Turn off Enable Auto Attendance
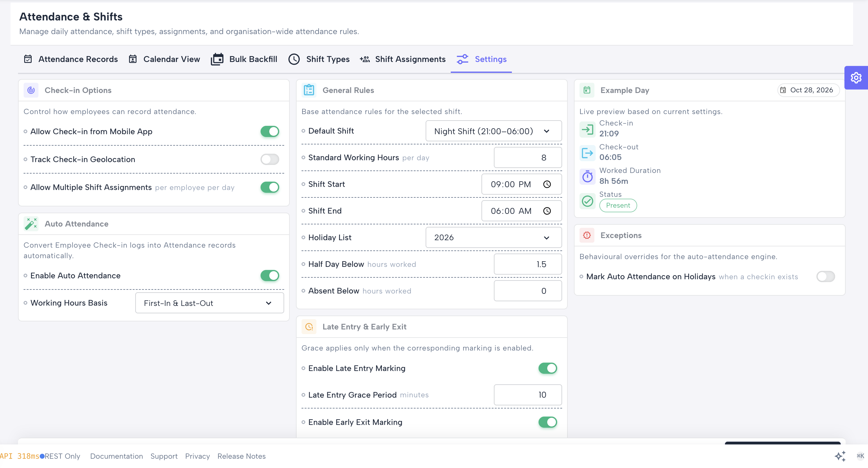This screenshot has width=868, height=468. click(270, 276)
